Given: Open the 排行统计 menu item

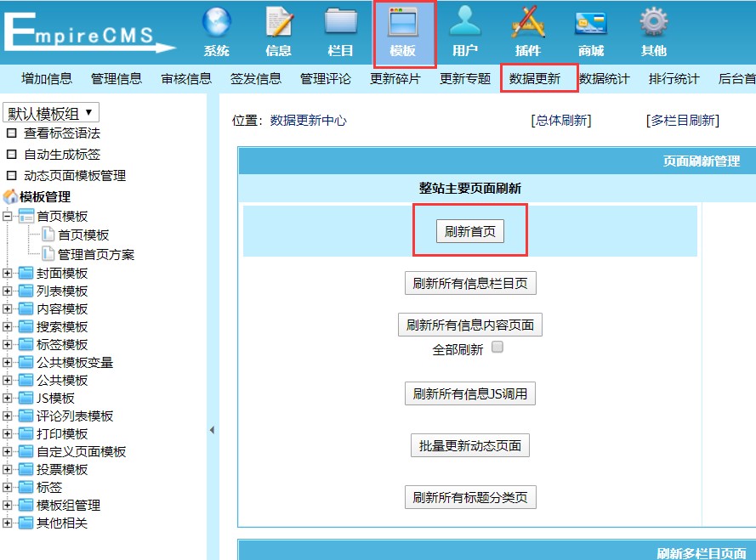Looking at the screenshot, I should [674, 78].
